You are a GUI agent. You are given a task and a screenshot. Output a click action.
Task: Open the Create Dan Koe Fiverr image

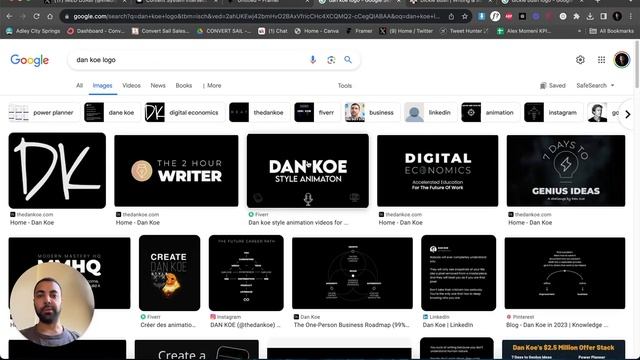click(x=169, y=273)
